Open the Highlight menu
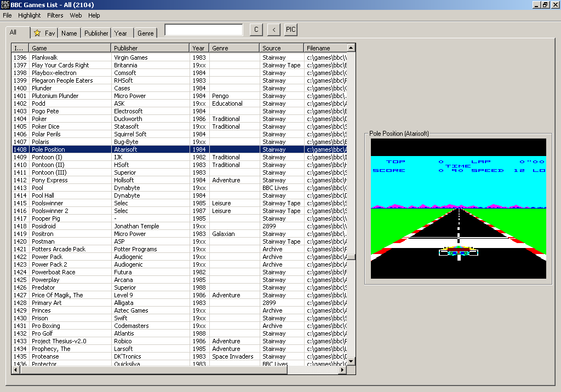Image resolution: width=561 pixels, height=392 pixels. pyautogui.click(x=30, y=15)
